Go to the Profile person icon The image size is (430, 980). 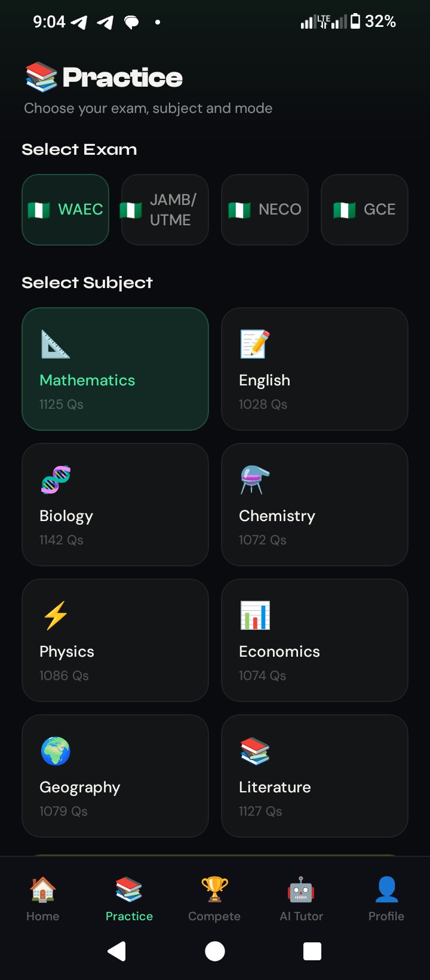tap(386, 889)
